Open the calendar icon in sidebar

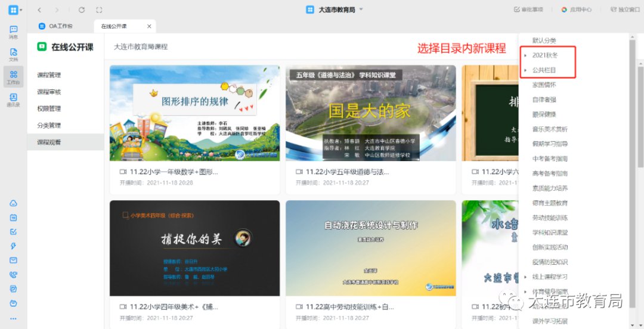tap(14, 218)
